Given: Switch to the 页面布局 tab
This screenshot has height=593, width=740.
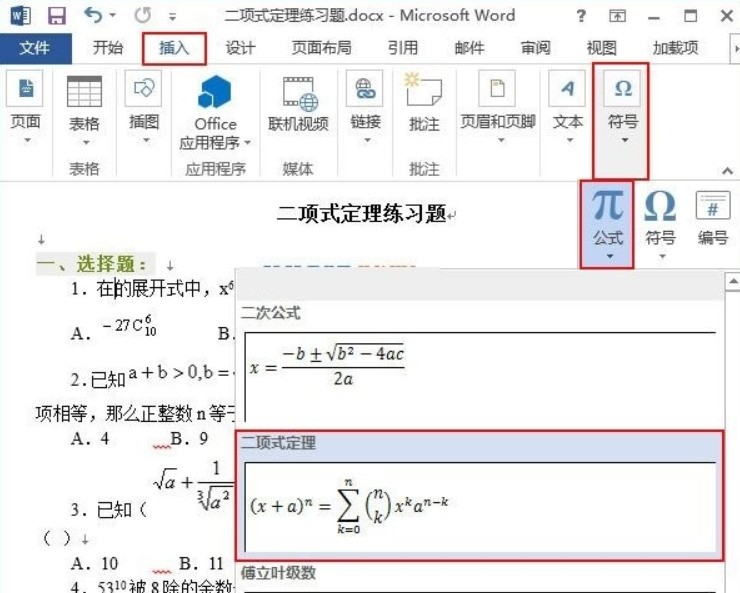Looking at the screenshot, I should pyautogui.click(x=321, y=48).
